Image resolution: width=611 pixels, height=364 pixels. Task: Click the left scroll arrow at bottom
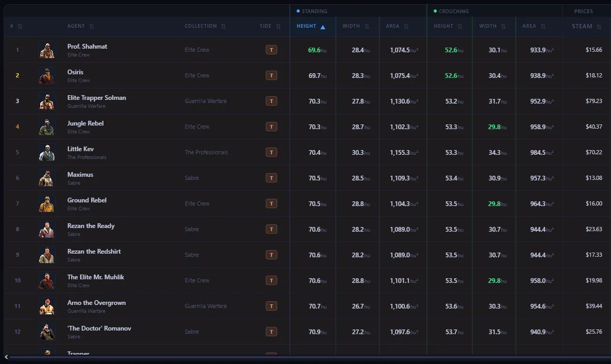coord(6,357)
